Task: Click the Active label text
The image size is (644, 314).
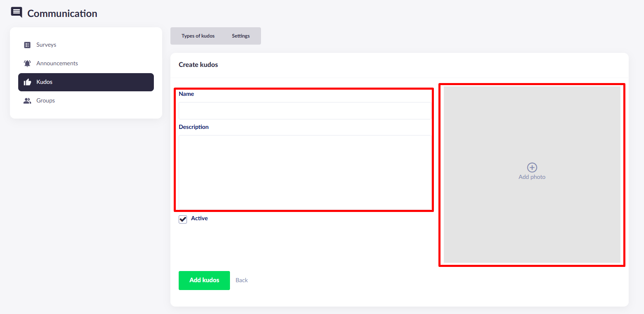Action: click(x=199, y=218)
